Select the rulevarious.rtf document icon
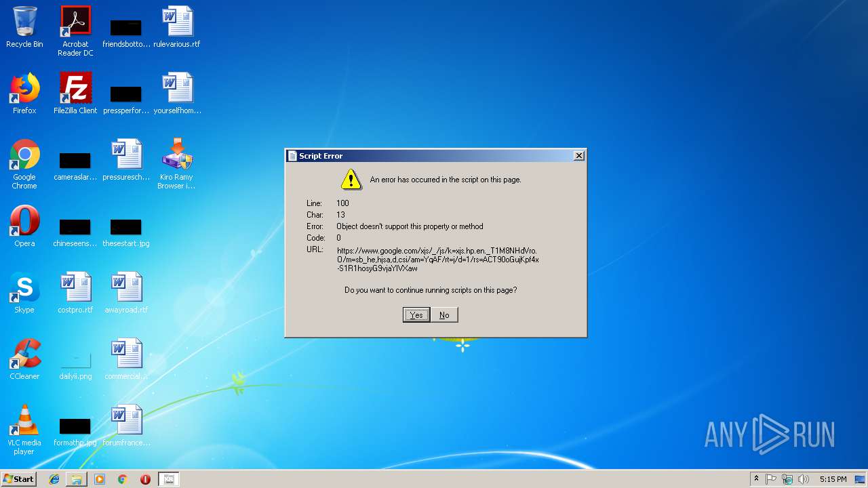This screenshot has height=488, width=868. pos(177,28)
